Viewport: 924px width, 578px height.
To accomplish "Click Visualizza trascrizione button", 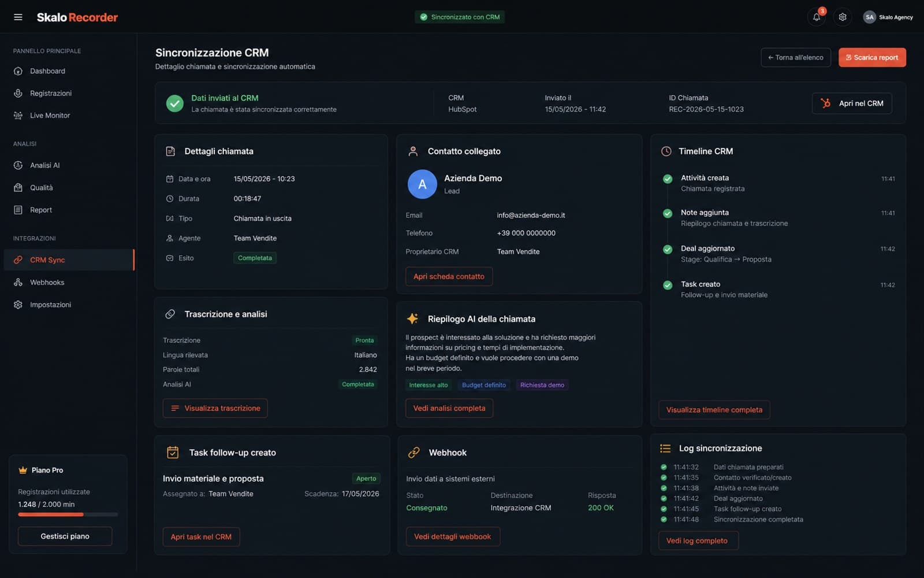I will click(215, 408).
